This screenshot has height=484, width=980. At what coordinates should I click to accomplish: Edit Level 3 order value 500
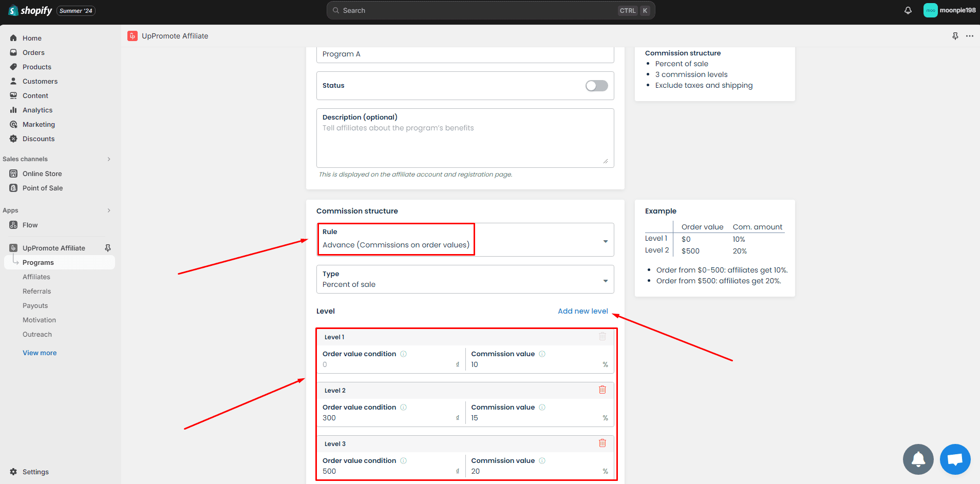click(391, 471)
